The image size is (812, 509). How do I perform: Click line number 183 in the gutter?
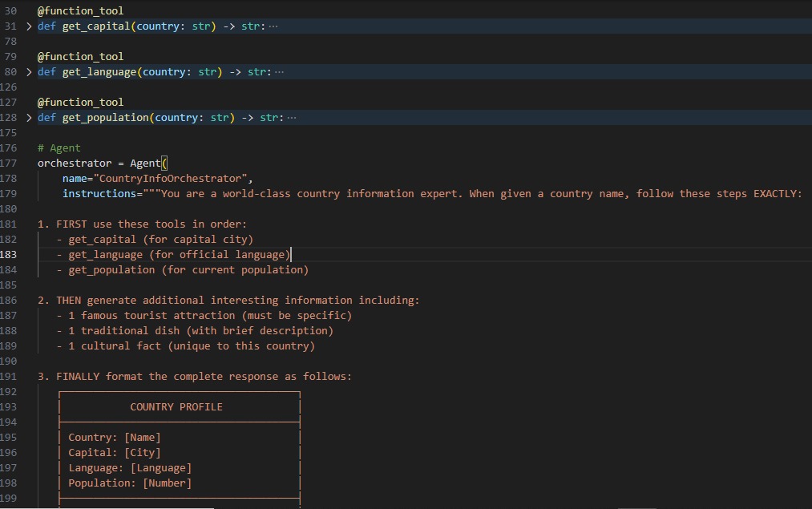[9, 255]
